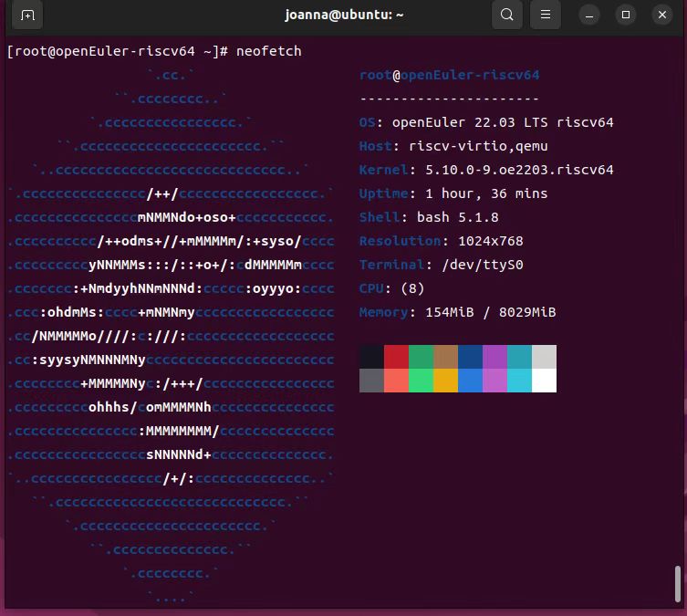
Task: Click the Resolution value 1024x768
Action: (490, 241)
